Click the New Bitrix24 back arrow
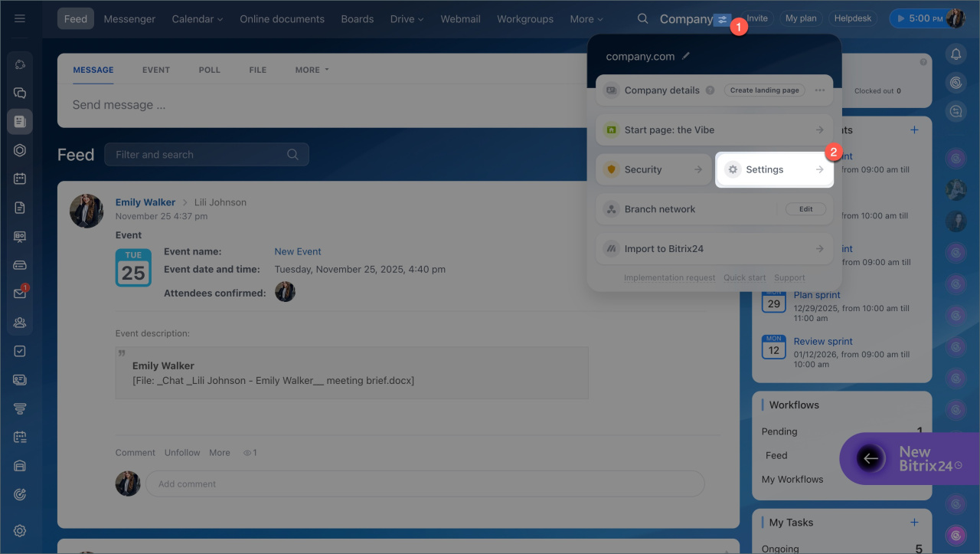980x554 pixels. point(871,458)
